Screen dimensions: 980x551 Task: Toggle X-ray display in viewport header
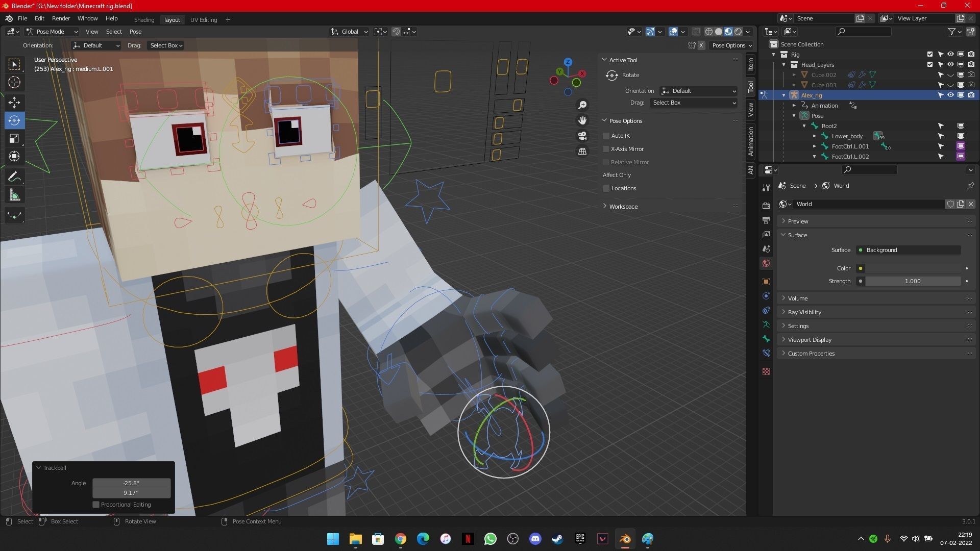click(696, 32)
